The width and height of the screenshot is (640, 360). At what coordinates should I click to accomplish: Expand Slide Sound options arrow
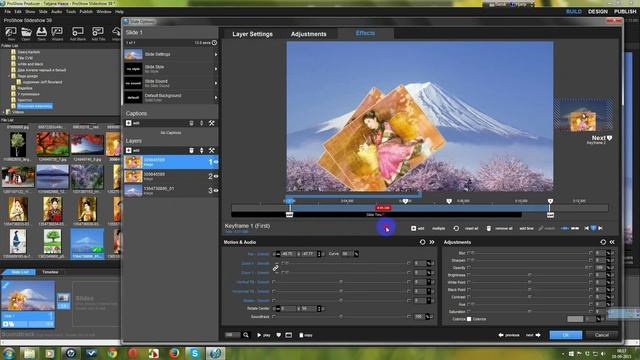pyautogui.click(x=216, y=83)
